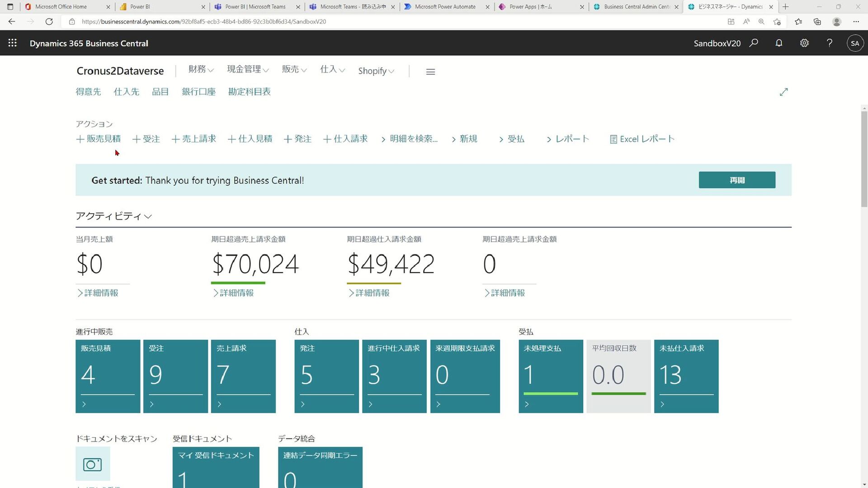
Task: Click browser profile icon
Action: (837, 21)
